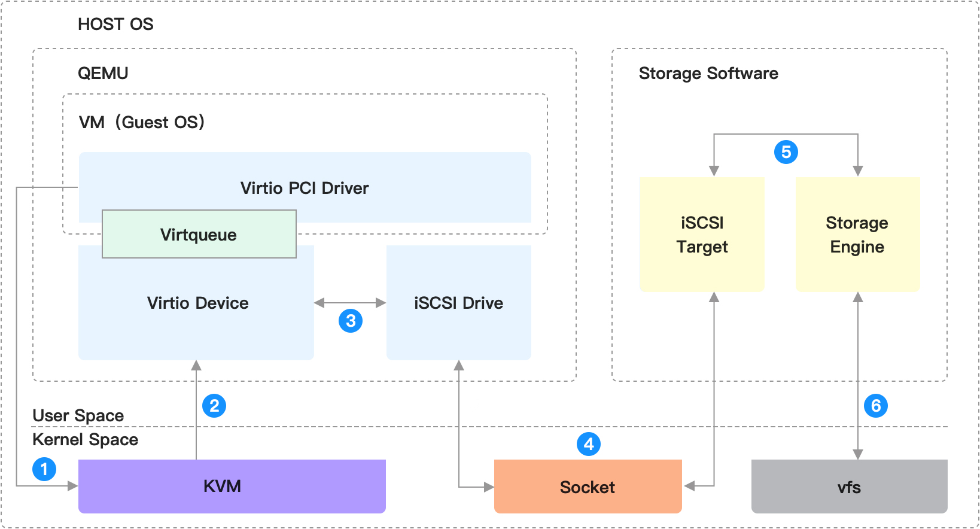Select the Virtio Device block
980x529 pixels.
[196, 303]
